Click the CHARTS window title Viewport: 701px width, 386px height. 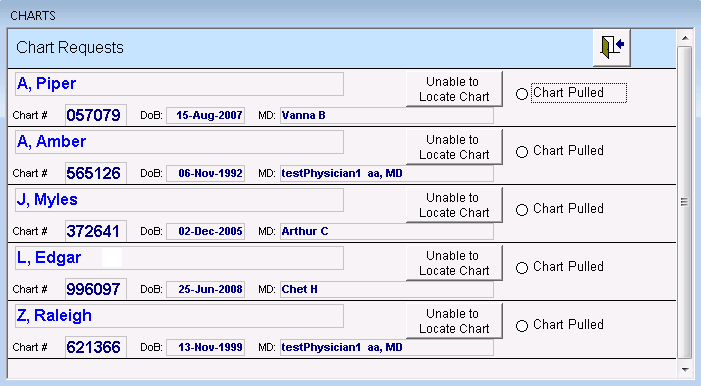(33, 16)
